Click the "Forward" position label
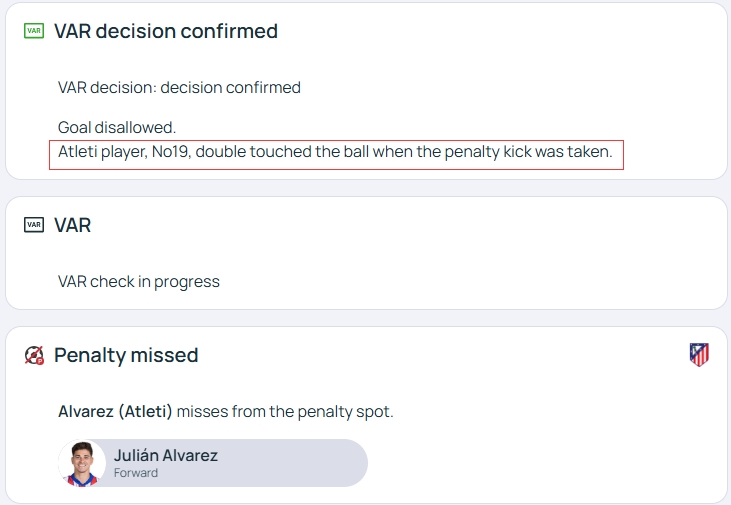 pyautogui.click(x=135, y=473)
